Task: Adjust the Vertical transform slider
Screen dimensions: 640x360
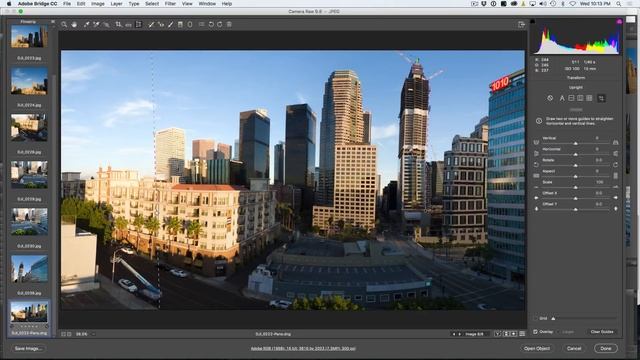Action: tap(576, 143)
